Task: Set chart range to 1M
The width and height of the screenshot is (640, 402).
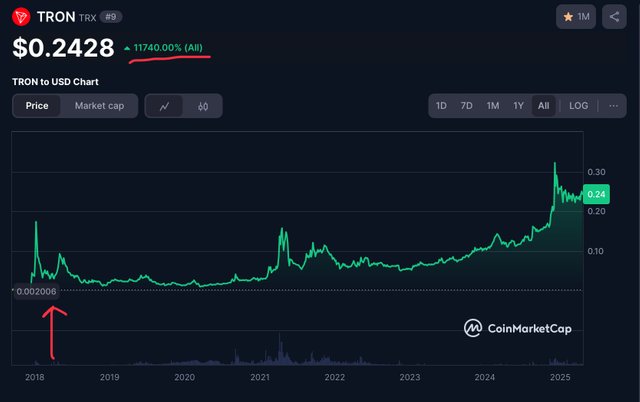Action: (x=493, y=106)
